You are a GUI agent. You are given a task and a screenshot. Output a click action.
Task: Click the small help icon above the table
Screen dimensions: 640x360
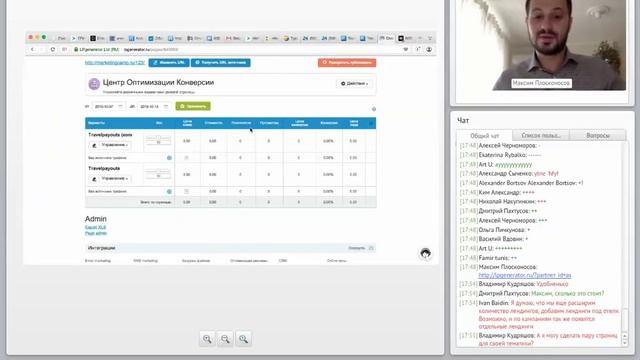pyautogui.click(x=374, y=109)
